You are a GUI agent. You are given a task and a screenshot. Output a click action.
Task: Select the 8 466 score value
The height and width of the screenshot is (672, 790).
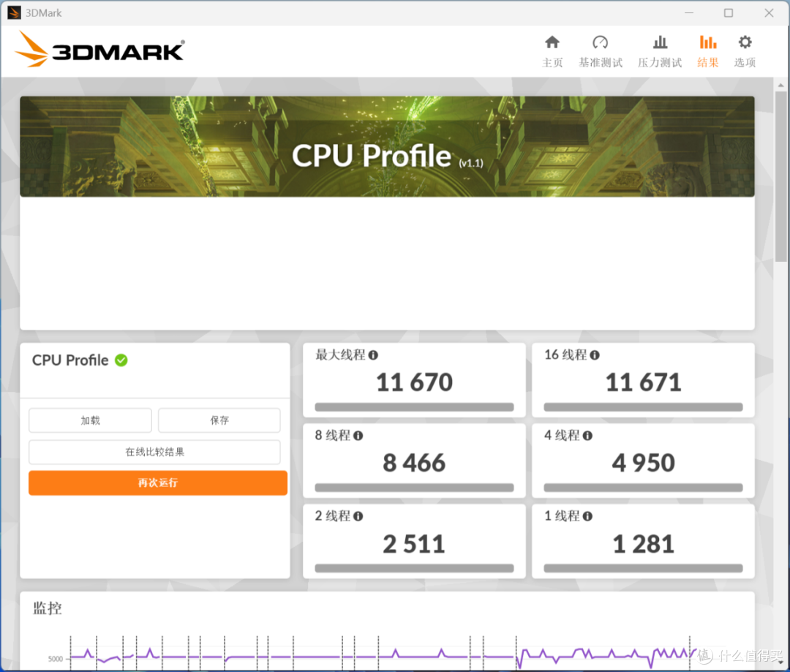tap(414, 463)
